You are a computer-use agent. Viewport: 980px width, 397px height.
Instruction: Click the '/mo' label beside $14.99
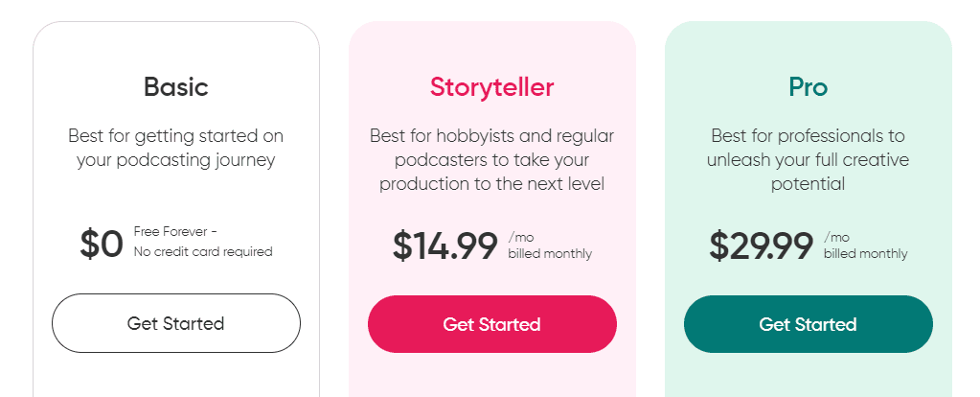[521, 238]
